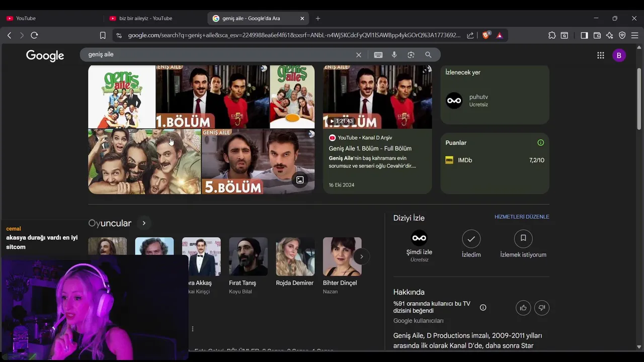This screenshot has height=362, width=644.
Task: Open the image gallery icon on 5.BÖLÜM thumbnail
Action: coord(300,179)
